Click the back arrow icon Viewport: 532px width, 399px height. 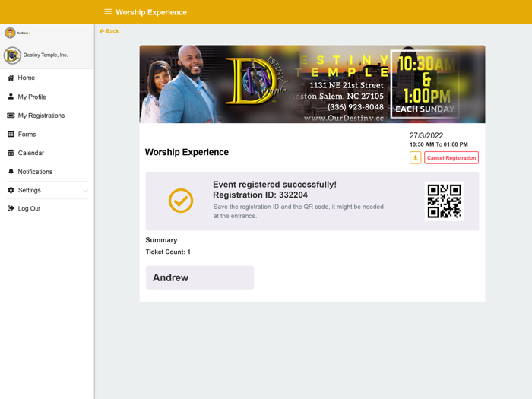click(x=102, y=31)
